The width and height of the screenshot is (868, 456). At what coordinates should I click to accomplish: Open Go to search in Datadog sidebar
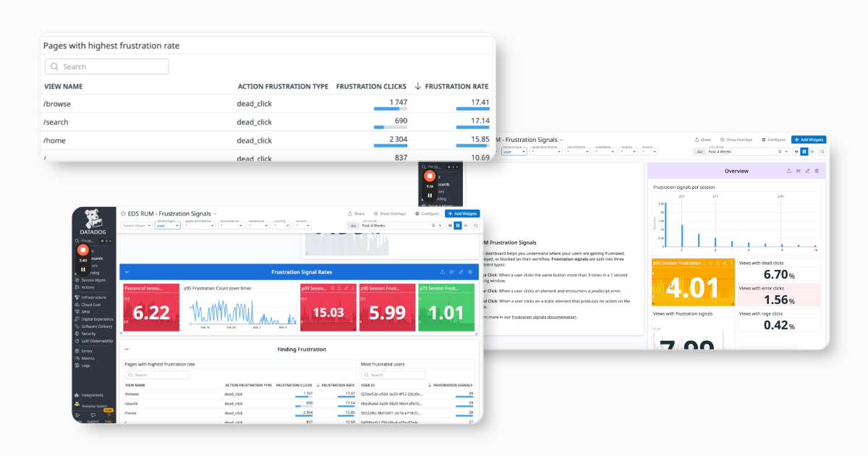[92, 241]
